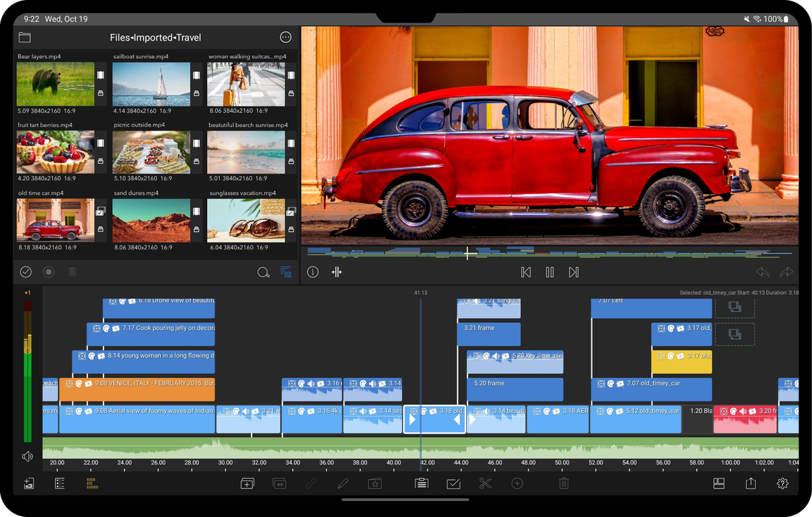
Task: Open the add media import icon
Action: [28, 483]
